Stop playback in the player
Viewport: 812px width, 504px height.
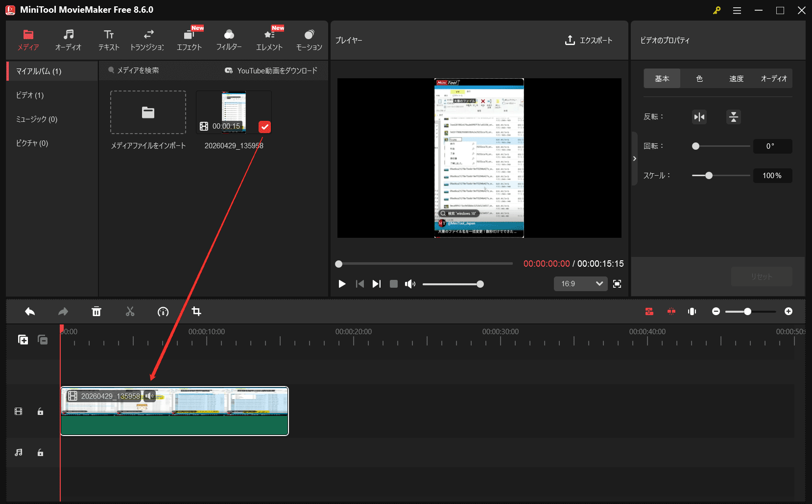tap(393, 284)
